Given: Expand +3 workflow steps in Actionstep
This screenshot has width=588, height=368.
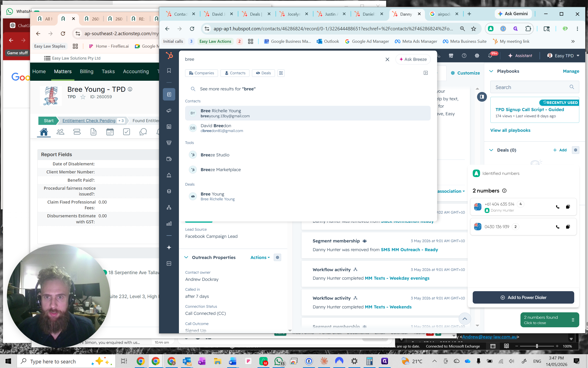Looking at the screenshot, I should [121, 121].
